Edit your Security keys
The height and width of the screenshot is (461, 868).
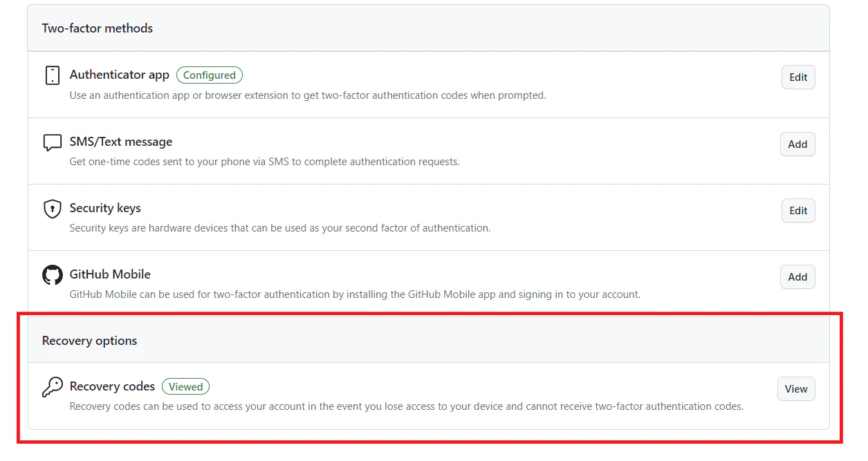(x=797, y=210)
